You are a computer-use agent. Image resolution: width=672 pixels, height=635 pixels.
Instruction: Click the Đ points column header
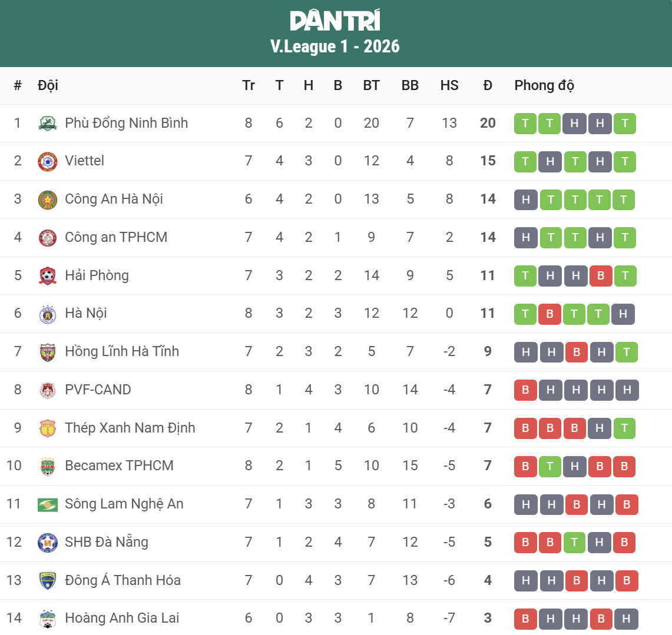point(488,85)
